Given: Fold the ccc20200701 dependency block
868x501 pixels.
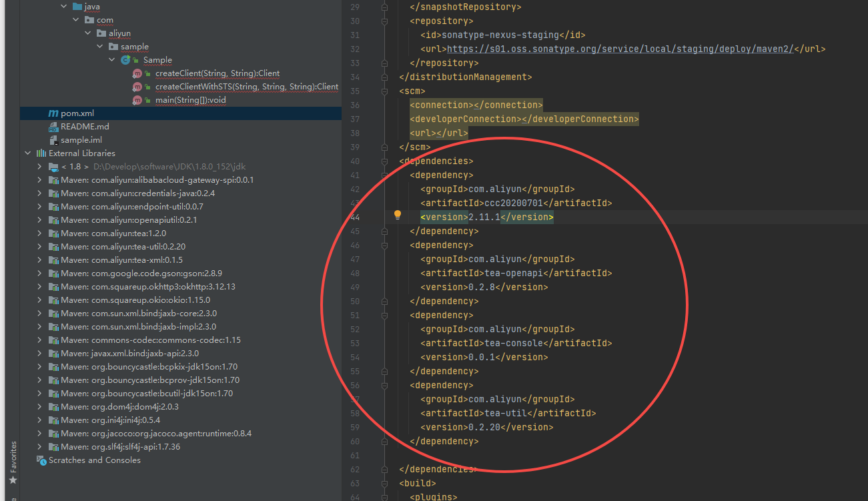Looking at the screenshot, I should click(384, 175).
